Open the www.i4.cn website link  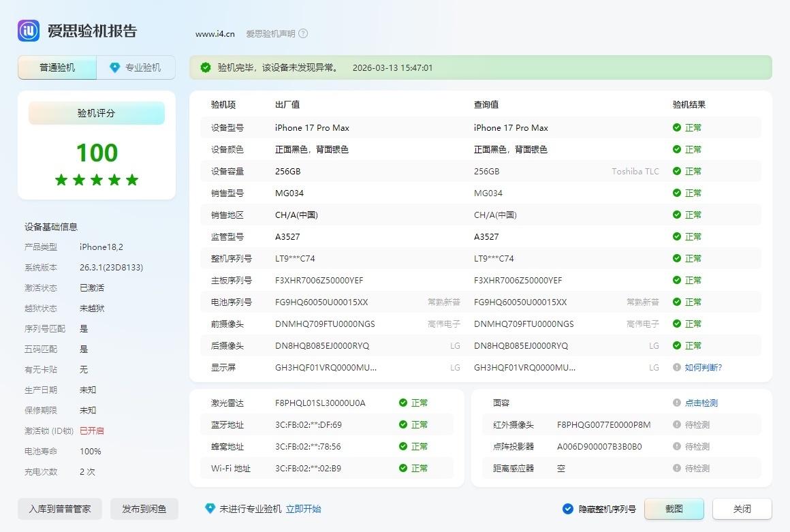pyautogui.click(x=215, y=33)
